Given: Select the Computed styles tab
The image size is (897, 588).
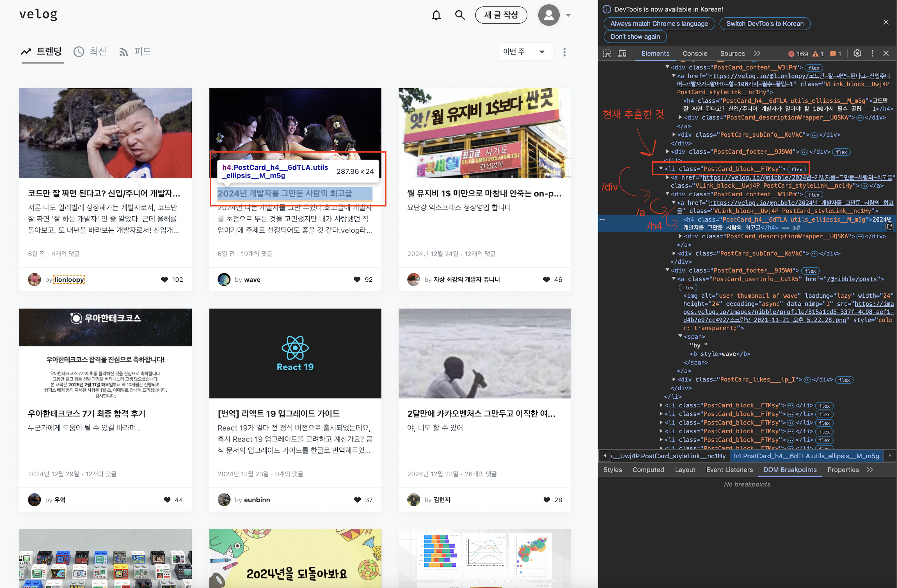Looking at the screenshot, I should pyautogui.click(x=648, y=470).
